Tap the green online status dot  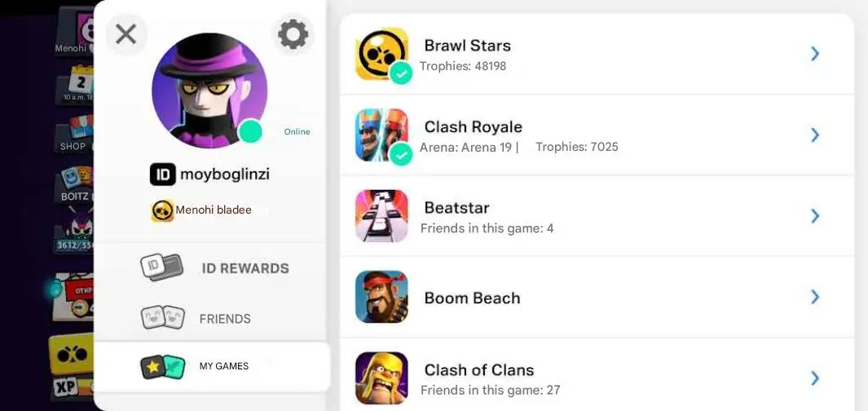point(250,132)
